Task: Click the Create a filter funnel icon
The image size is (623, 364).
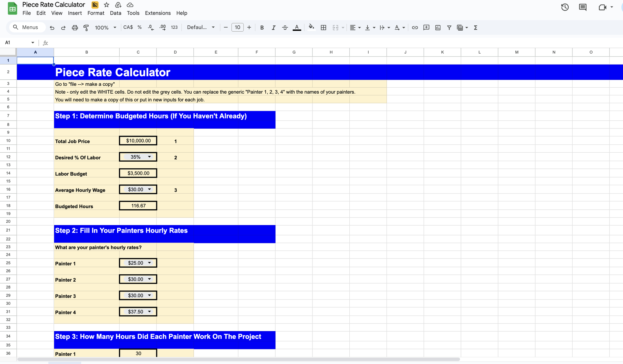Action: coord(449,28)
